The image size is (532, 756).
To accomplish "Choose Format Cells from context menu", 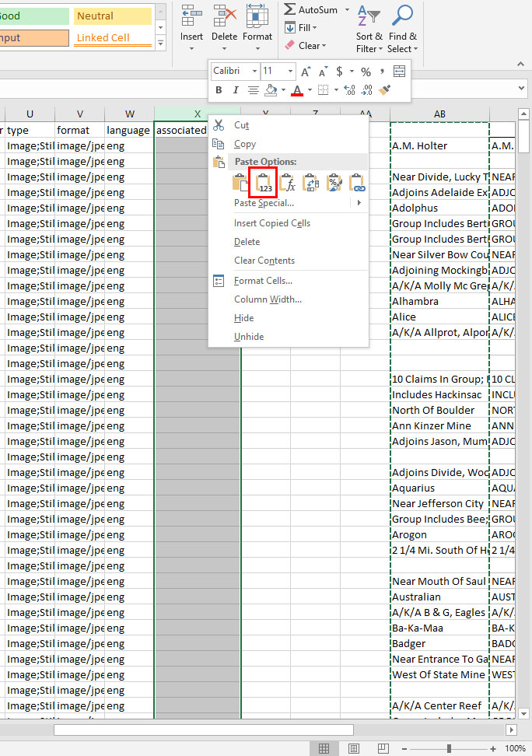I will pos(263,281).
